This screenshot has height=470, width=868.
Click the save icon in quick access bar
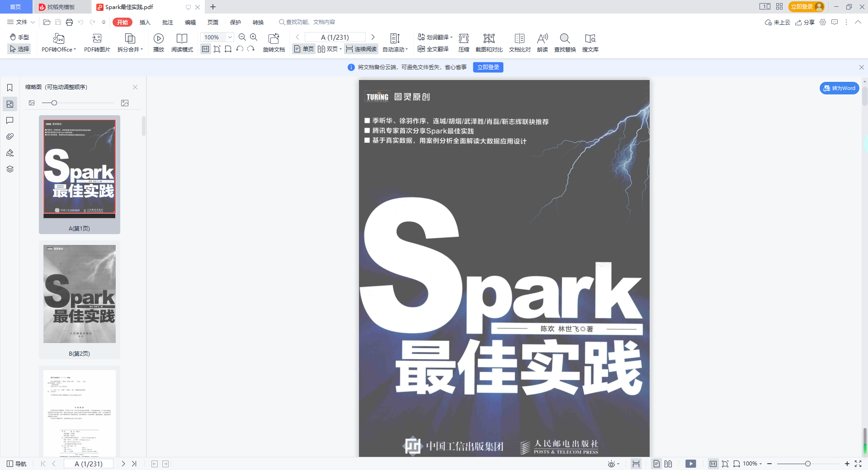coord(58,22)
